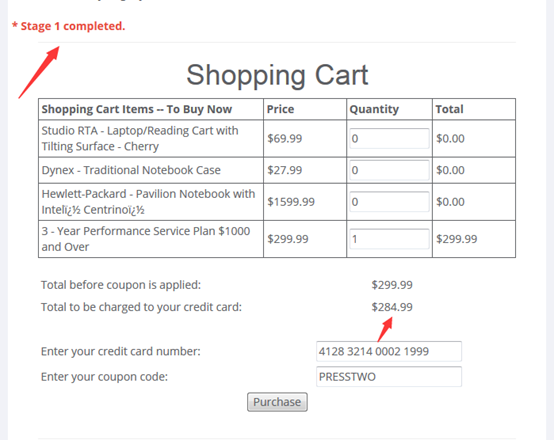Focus the 3-Year Service Plan quantity box
Image resolution: width=554 pixels, height=440 pixels.
point(389,239)
